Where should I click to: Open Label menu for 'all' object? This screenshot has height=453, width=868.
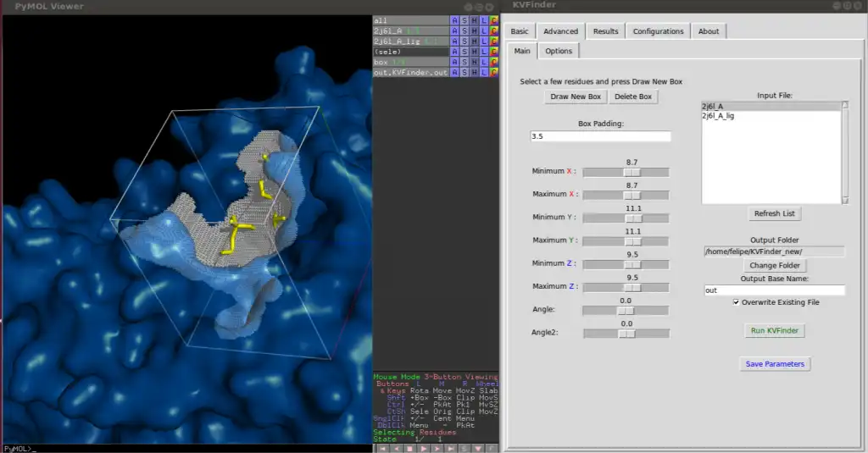pyautogui.click(x=484, y=20)
